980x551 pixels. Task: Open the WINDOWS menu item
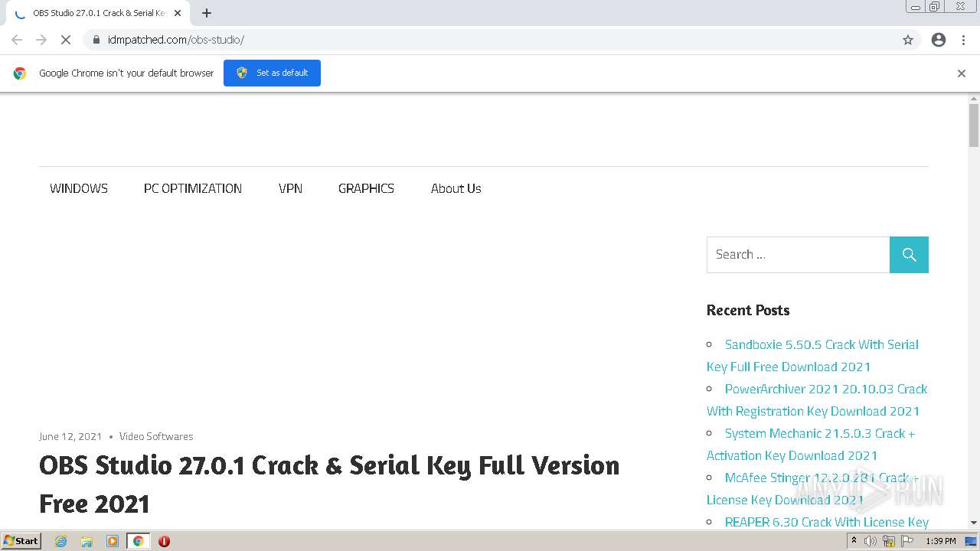[79, 188]
